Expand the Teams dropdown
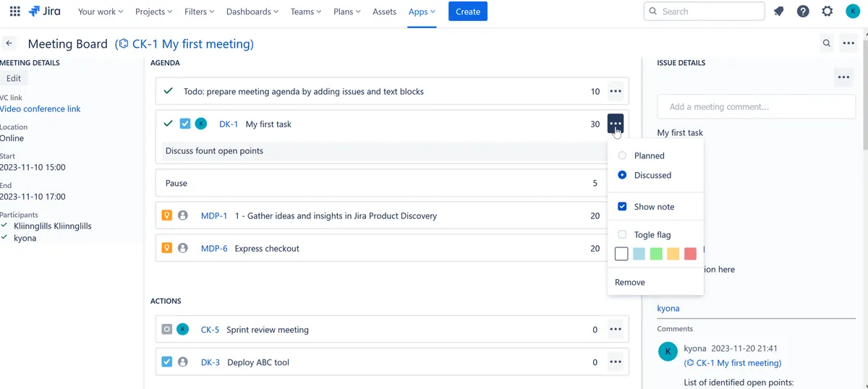Image resolution: width=868 pixels, height=389 pixels. tap(307, 12)
